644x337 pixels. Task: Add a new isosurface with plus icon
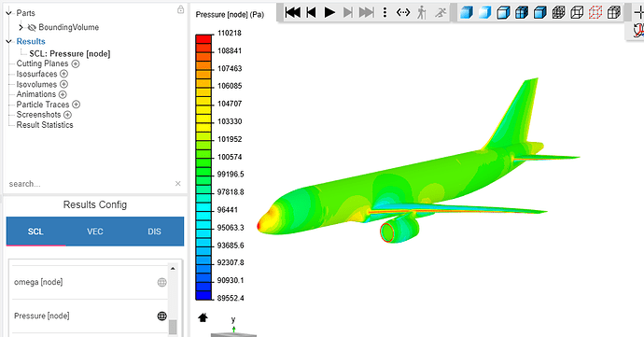coord(63,74)
